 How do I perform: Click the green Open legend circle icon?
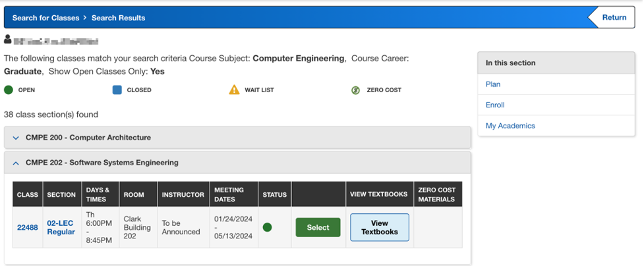[9, 90]
